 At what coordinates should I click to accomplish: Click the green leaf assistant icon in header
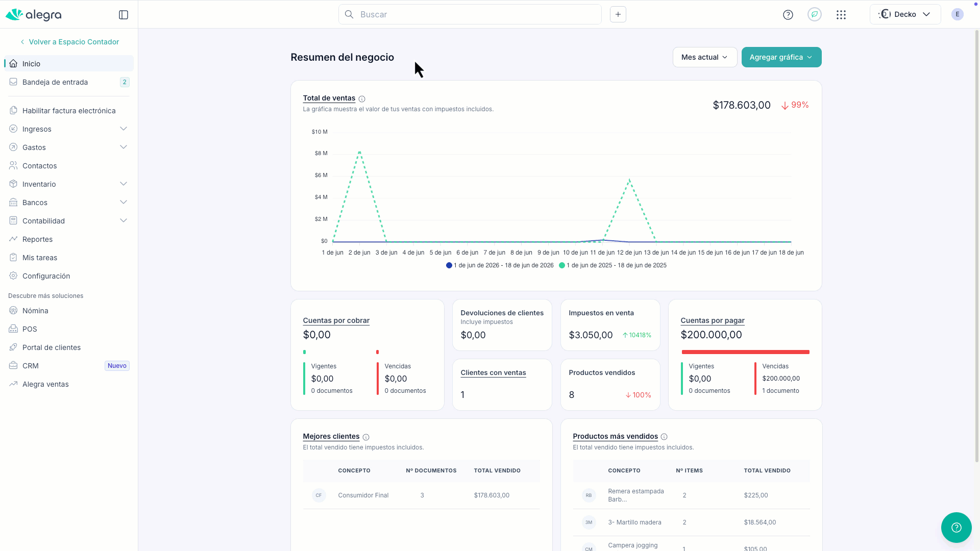(815, 14)
